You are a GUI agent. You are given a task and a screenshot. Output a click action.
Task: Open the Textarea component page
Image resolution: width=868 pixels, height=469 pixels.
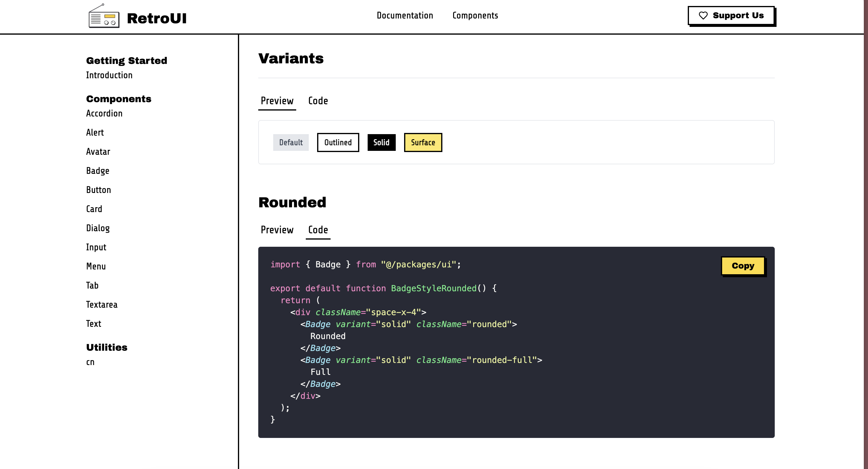tap(102, 305)
